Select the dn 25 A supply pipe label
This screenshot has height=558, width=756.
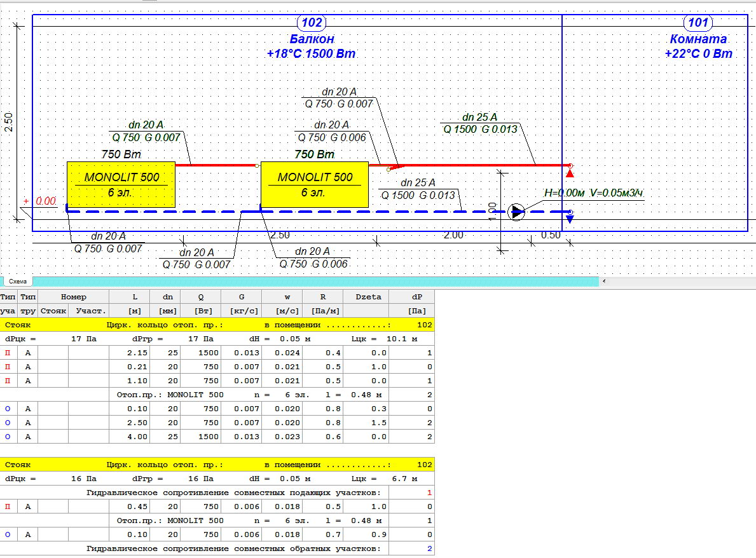479,117
